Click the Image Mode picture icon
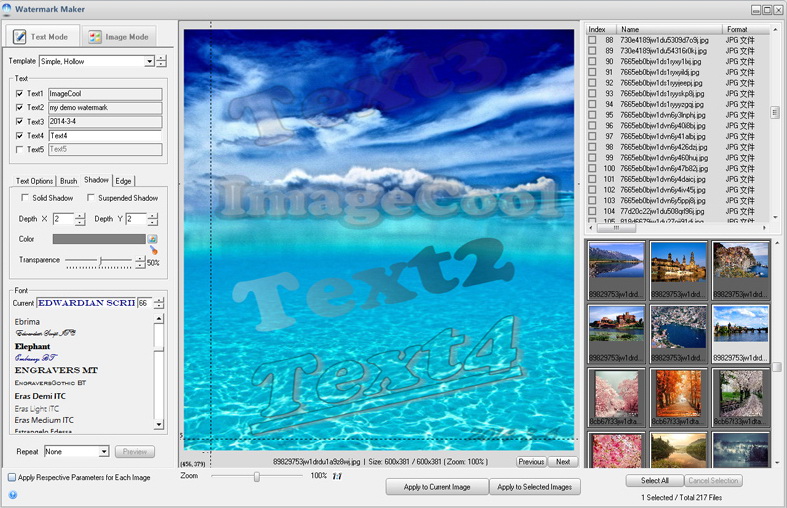The image size is (787, 508). tap(95, 37)
